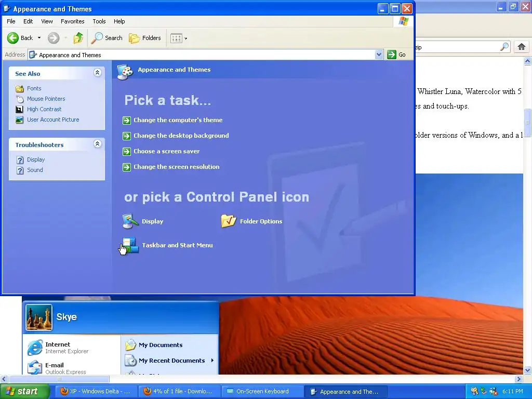The width and height of the screenshot is (532, 399).
Task: Open the Back history dropdown arrow
Action: [39, 38]
